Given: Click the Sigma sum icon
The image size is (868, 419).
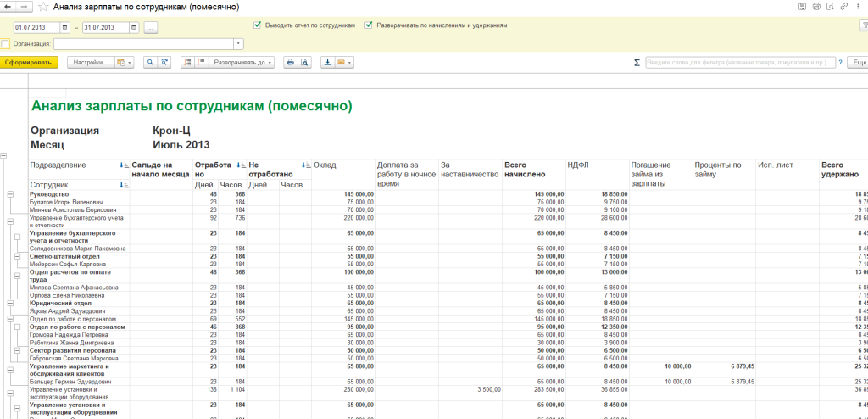Looking at the screenshot, I should pos(637,63).
